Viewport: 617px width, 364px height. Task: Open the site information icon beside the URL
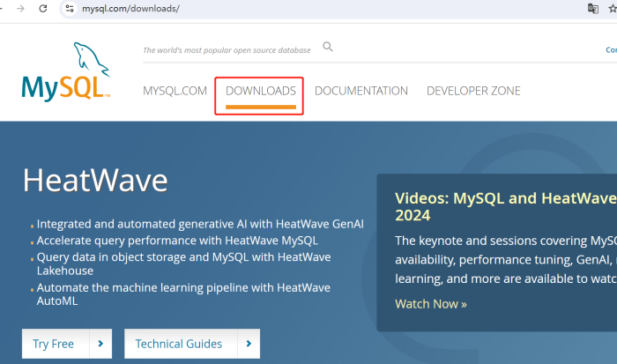coord(71,9)
